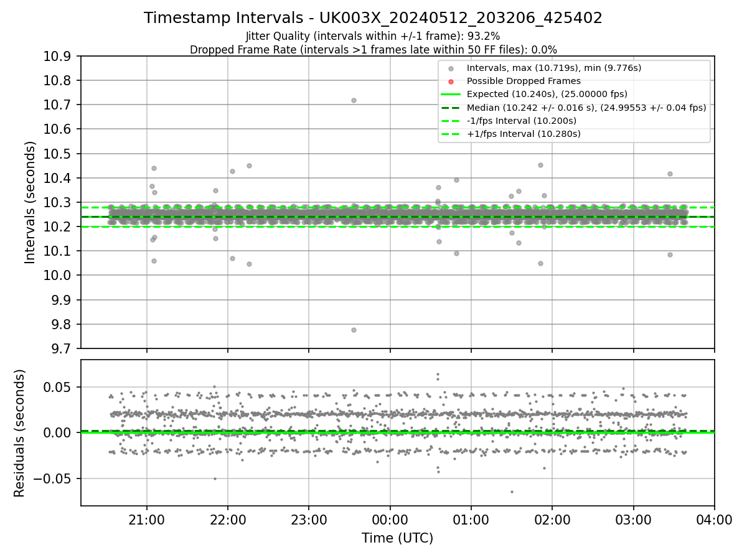Click the '22:00' time tick label
The width and height of the screenshot is (747, 560).
point(228,520)
